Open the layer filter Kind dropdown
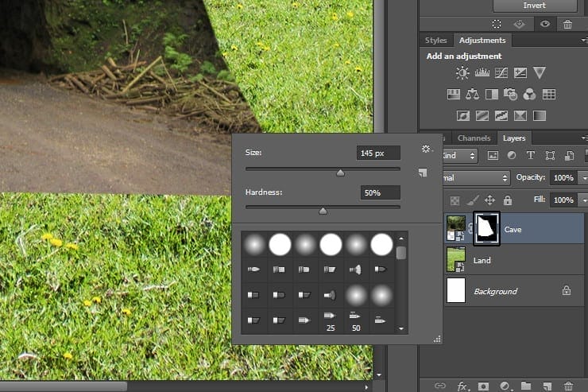 coord(460,155)
